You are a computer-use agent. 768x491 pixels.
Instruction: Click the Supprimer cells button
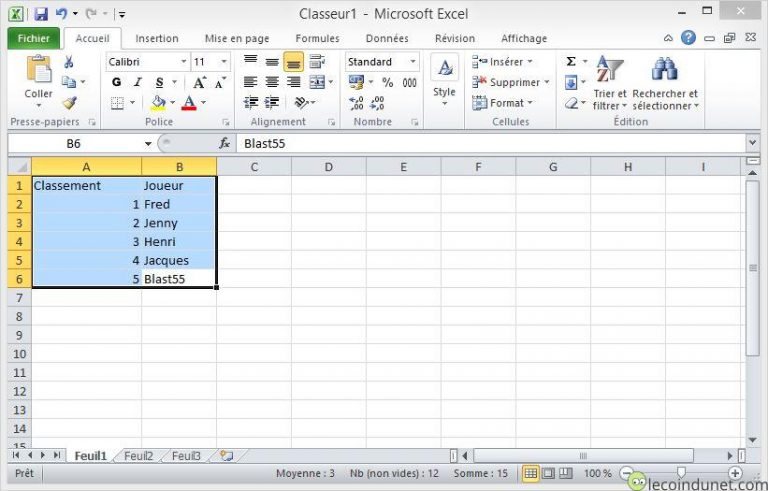(x=513, y=83)
